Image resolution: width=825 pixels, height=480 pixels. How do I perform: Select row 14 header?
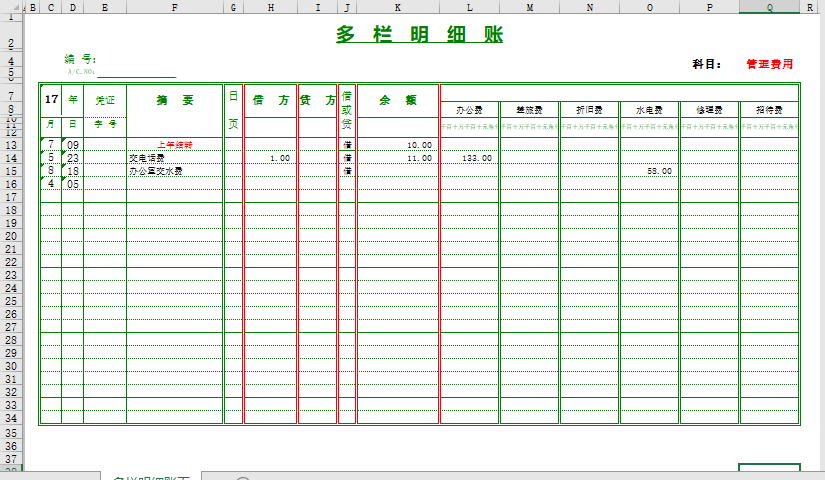click(11, 158)
